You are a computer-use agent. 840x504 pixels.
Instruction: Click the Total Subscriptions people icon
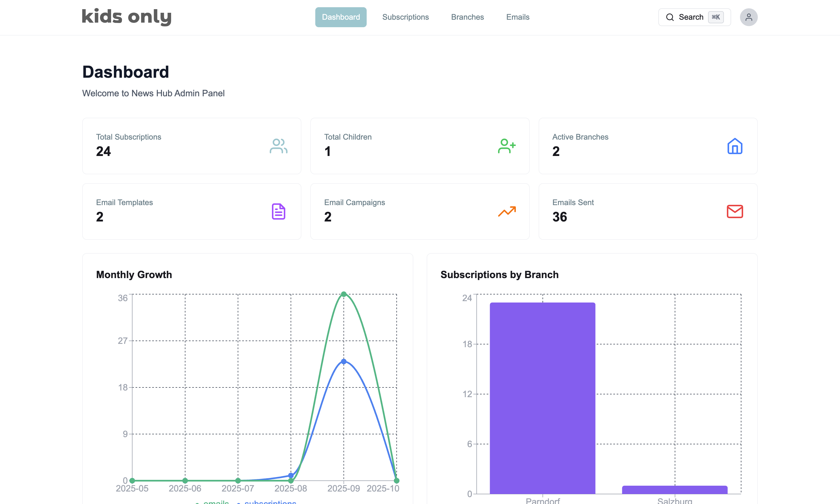tap(278, 146)
